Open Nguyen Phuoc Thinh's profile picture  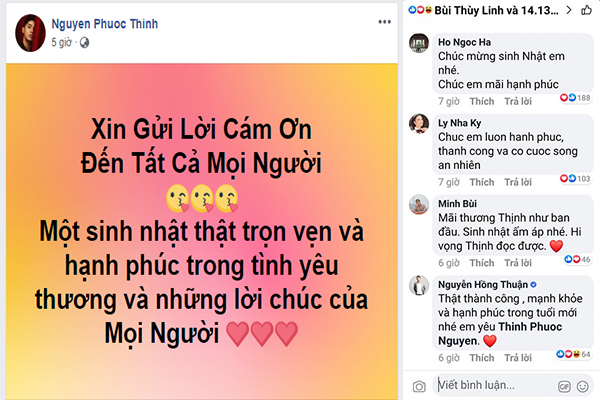[30, 33]
